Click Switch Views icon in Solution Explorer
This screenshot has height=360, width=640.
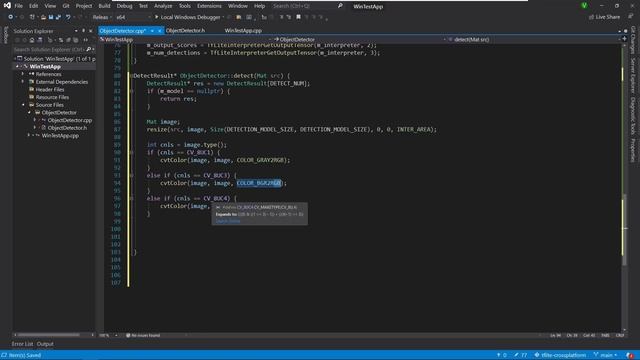pyautogui.click(x=40, y=40)
